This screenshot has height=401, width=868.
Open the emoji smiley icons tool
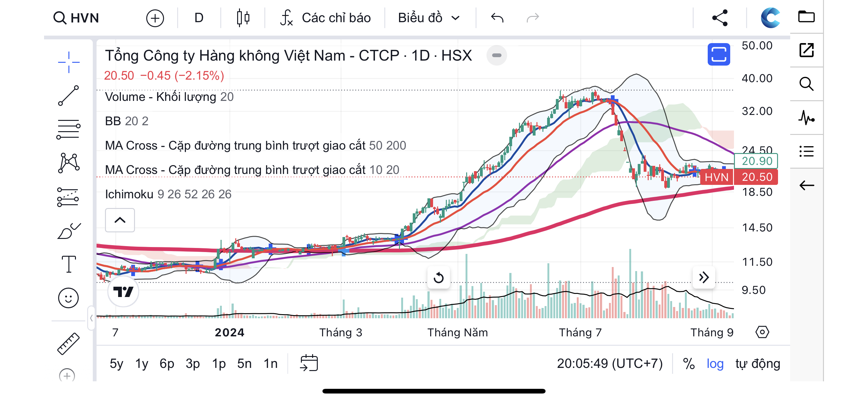coord(68,298)
